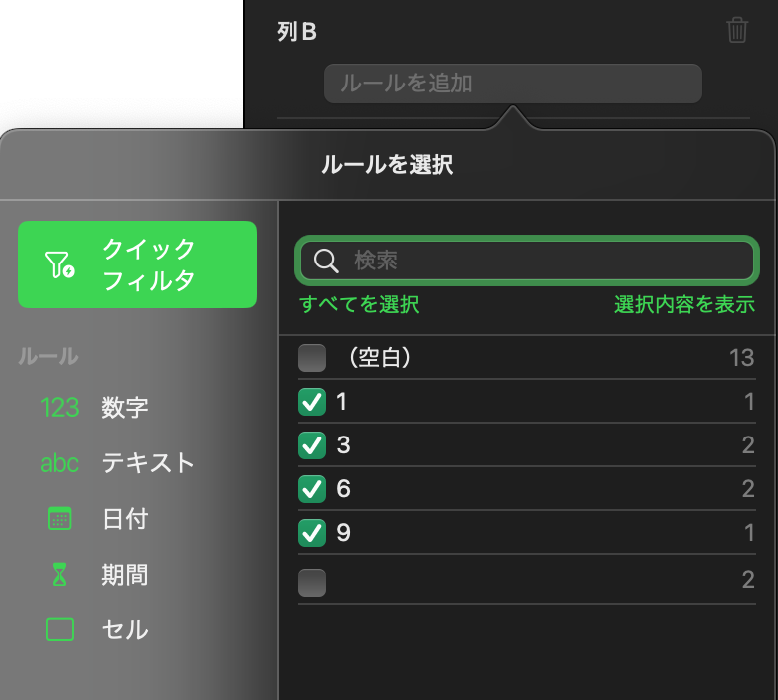Click the すべてを選択 link
This screenshot has width=778, height=700.
359,305
